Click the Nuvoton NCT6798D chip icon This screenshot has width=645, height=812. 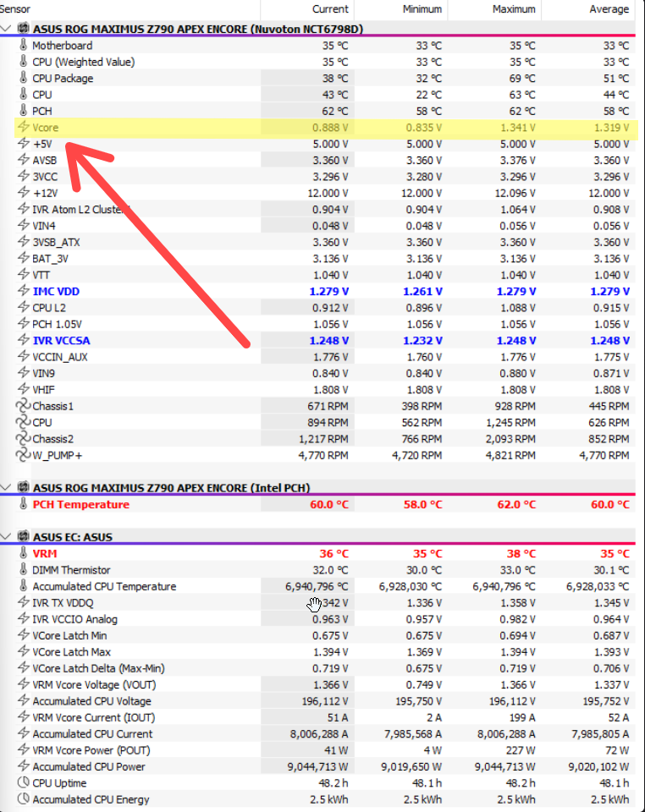click(24, 29)
